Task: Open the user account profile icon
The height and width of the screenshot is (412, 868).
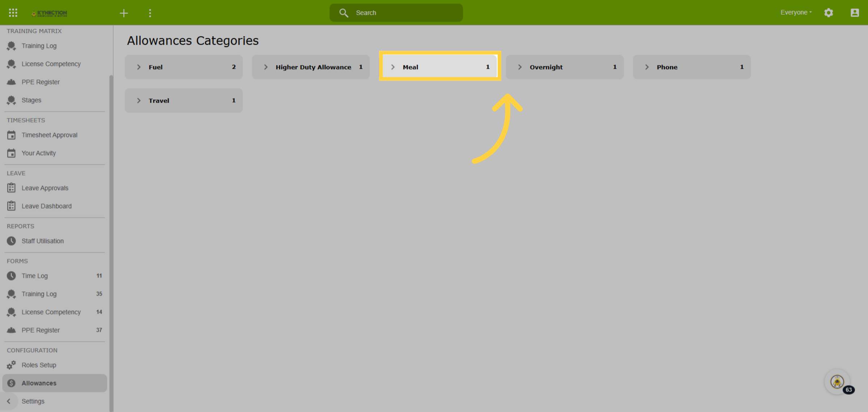Action: pos(855,13)
